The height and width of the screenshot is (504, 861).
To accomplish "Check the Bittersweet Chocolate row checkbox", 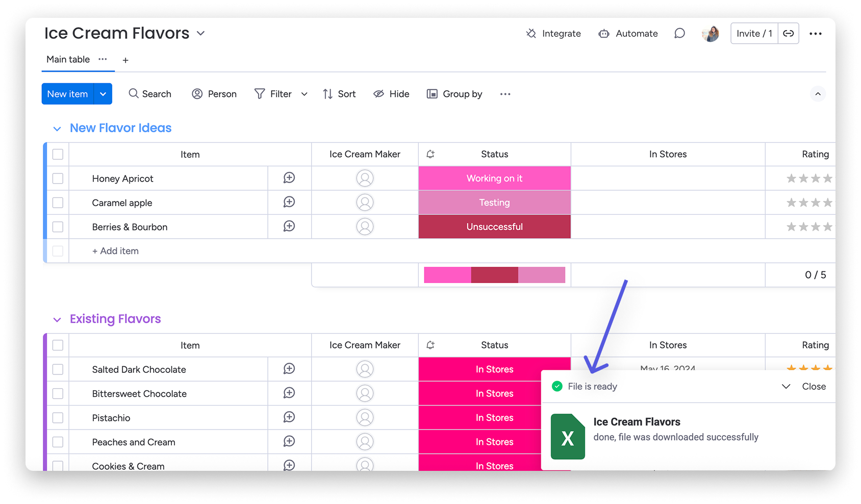I will coord(58,394).
